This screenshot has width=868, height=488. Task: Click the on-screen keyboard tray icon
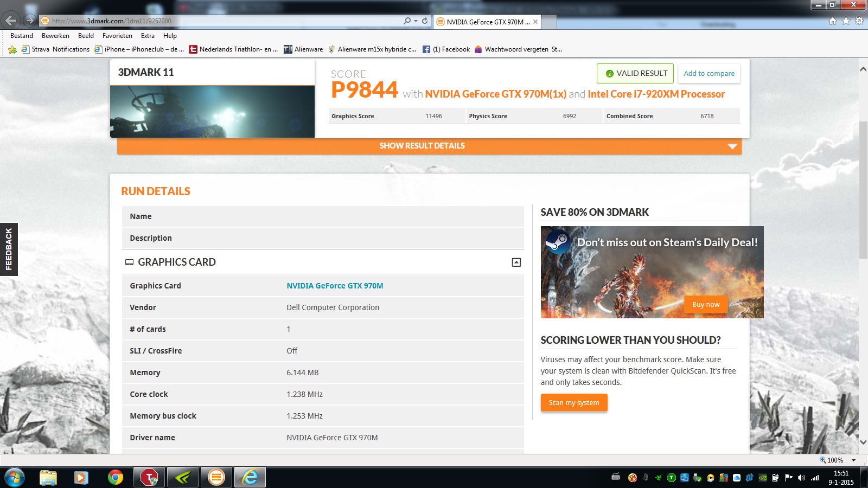616,477
